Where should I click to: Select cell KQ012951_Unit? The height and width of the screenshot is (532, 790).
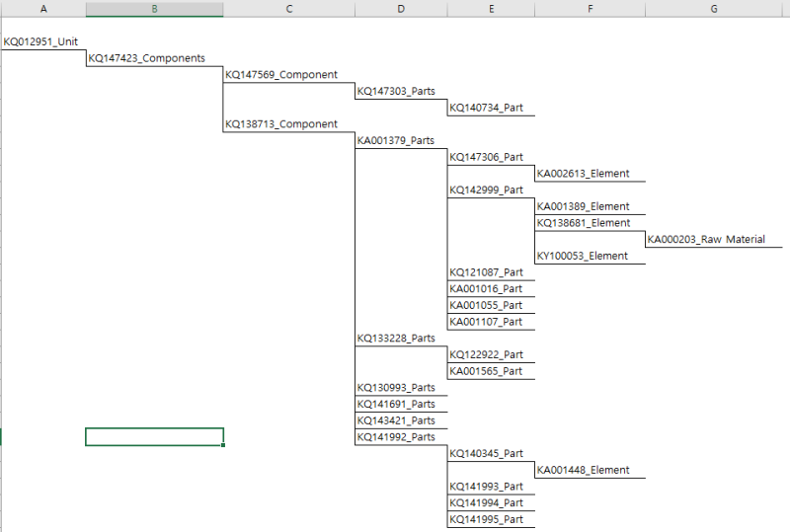click(x=43, y=41)
